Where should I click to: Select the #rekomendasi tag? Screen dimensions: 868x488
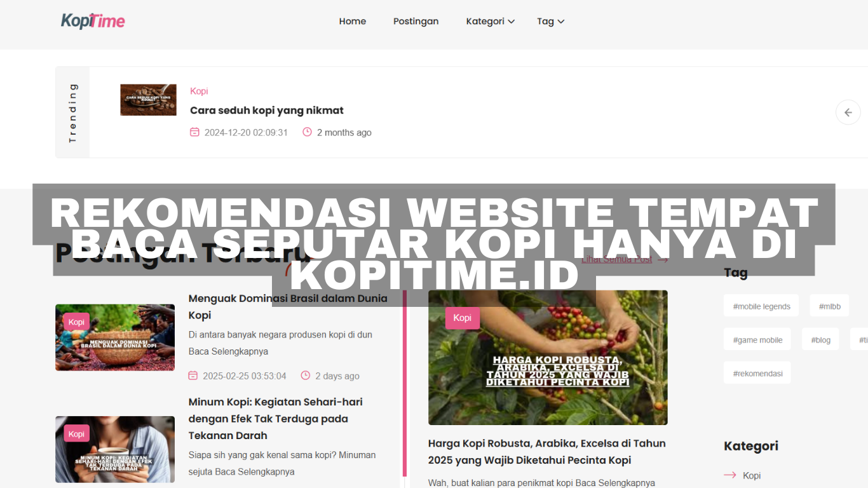pyautogui.click(x=757, y=374)
